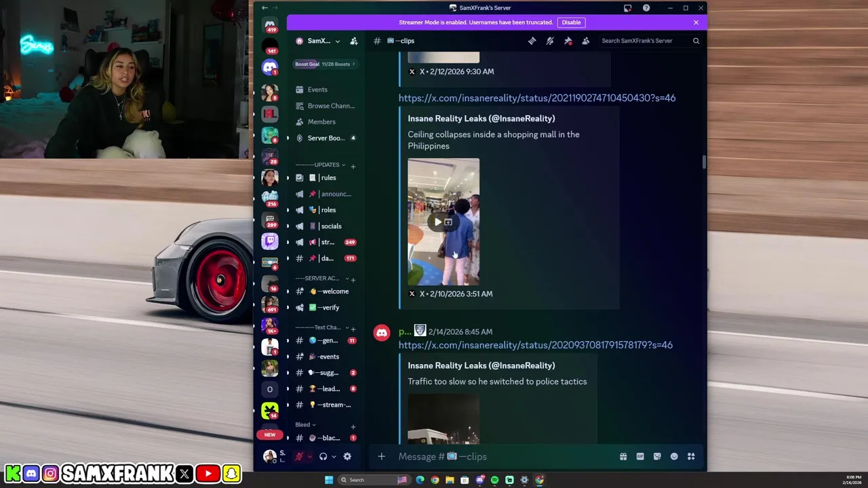The image size is (868, 488).
Task: Open the sticker picker icon
Action: tap(657, 457)
